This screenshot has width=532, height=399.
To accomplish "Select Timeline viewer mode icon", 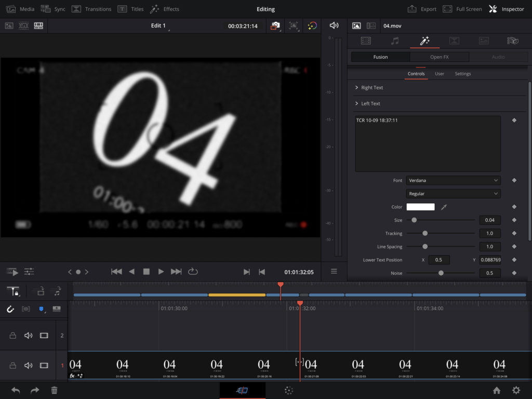I will tap(38, 26).
